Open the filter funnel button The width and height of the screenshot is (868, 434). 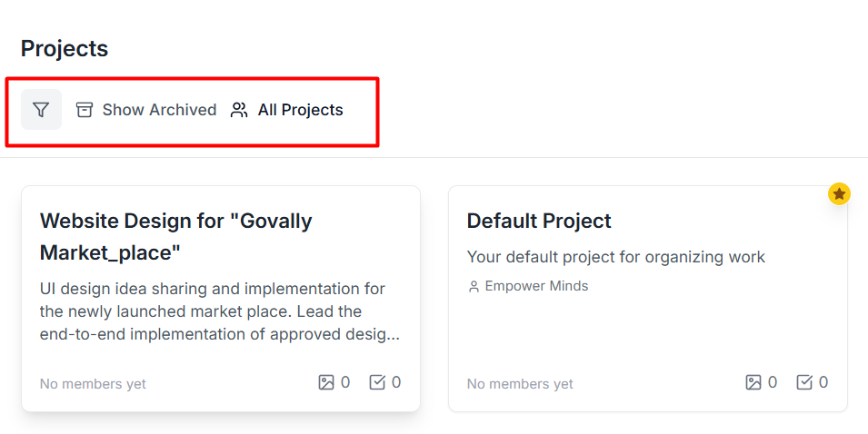point(41,110)
